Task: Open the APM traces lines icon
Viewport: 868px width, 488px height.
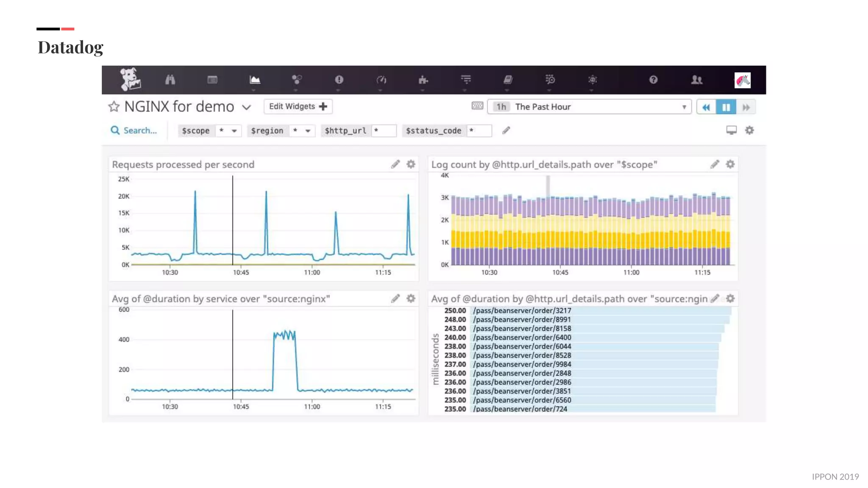Action: (466, 80)
